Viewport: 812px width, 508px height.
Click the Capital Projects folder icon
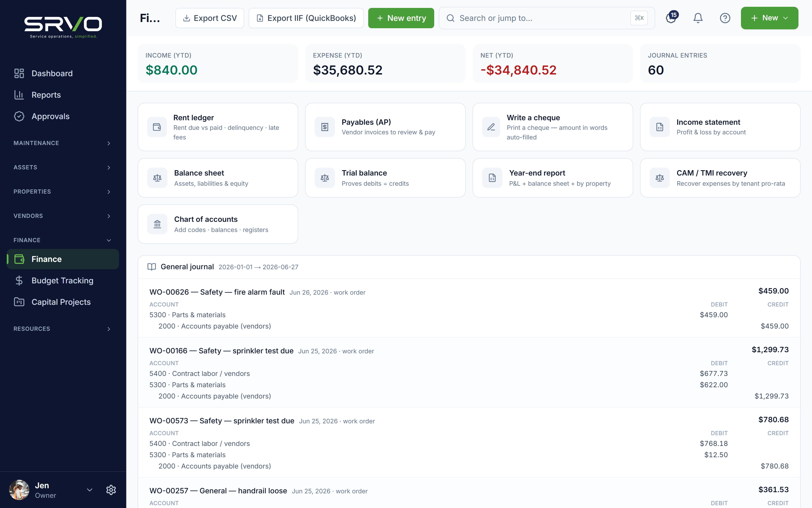click(x=19, y=302)
